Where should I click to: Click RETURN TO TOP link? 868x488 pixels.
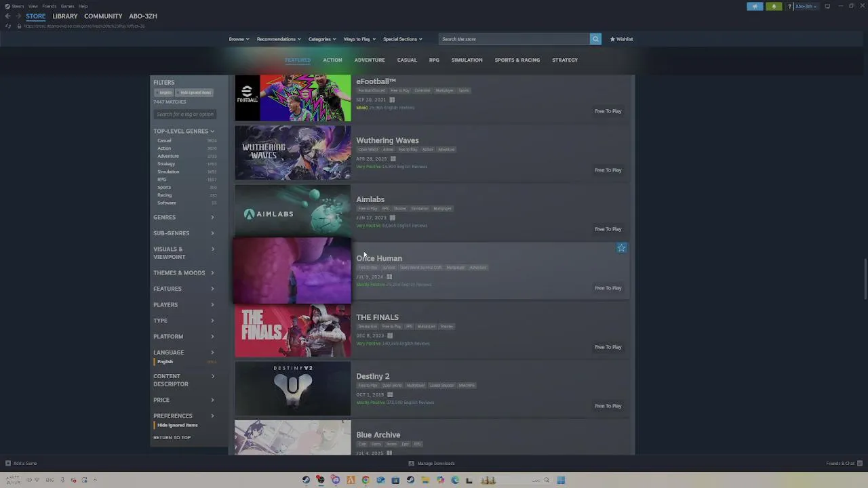pyautogui.click(x=172, y=438)
